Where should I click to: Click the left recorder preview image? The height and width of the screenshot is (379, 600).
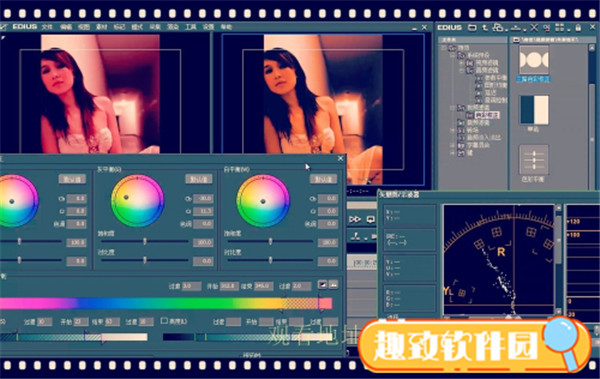point(100,94)
